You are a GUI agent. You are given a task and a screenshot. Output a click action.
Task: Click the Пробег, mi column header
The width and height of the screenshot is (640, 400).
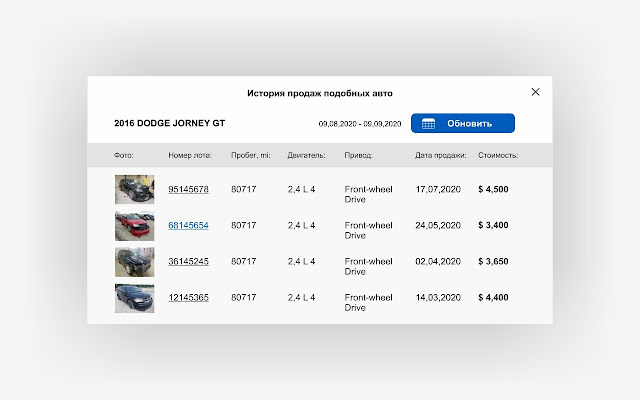pyautogui.click(x=251, y=155)
